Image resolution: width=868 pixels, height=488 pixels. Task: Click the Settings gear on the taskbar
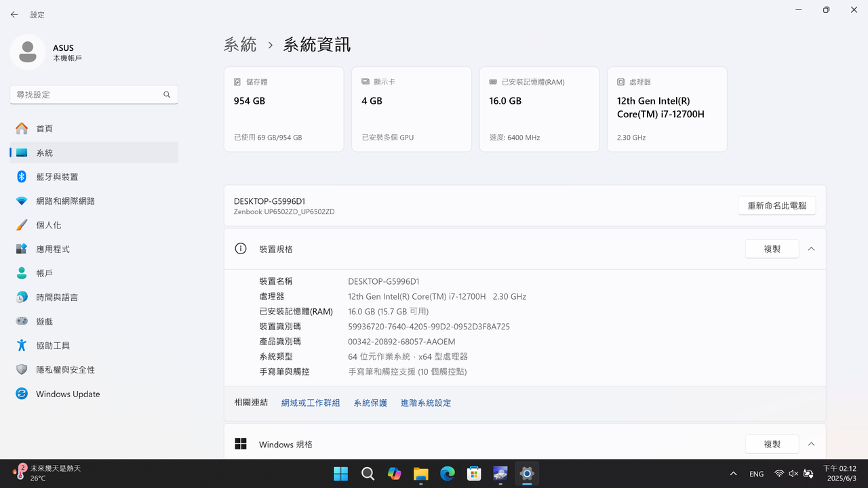[x=527, y=474]
